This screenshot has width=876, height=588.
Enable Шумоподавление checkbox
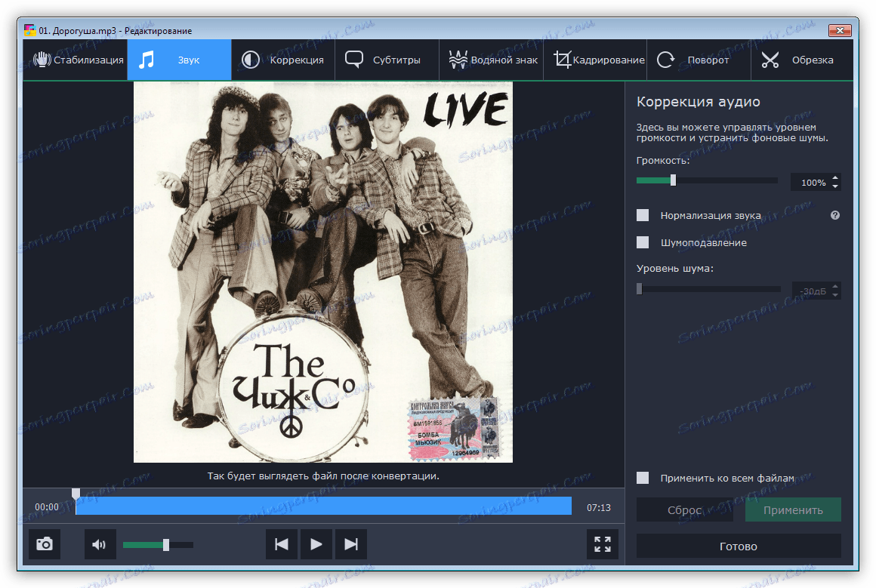coord(642,242)
